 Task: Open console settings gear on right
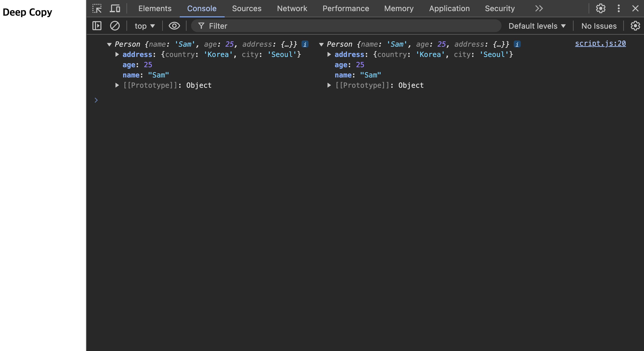(635, 26)
